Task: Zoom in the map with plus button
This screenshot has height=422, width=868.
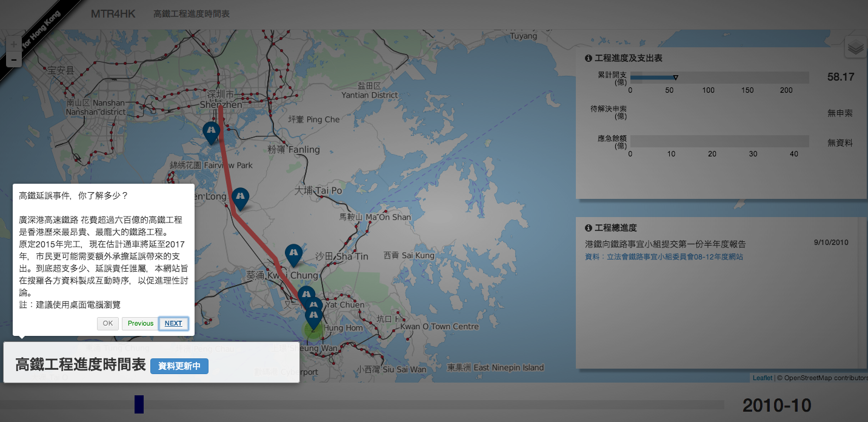Action: point(14,44)
